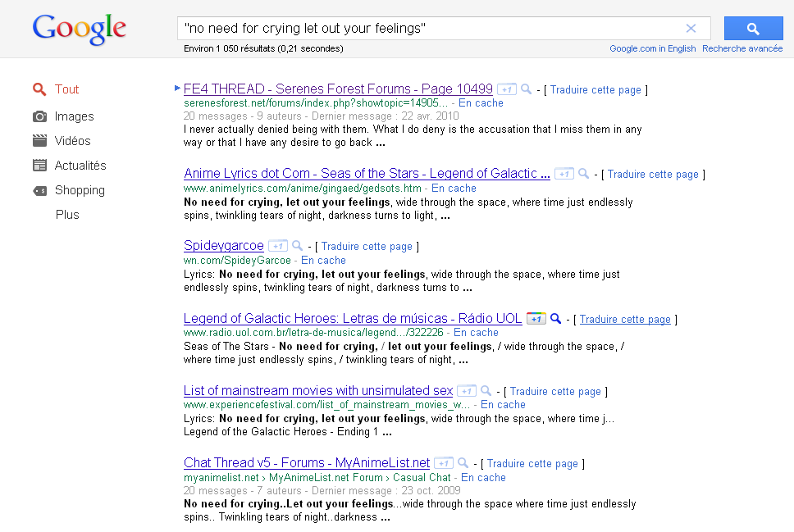The width and height of the screenshot is (794, 532).
Task: Expand Plus in the sidebar
Action: (67, 215)
